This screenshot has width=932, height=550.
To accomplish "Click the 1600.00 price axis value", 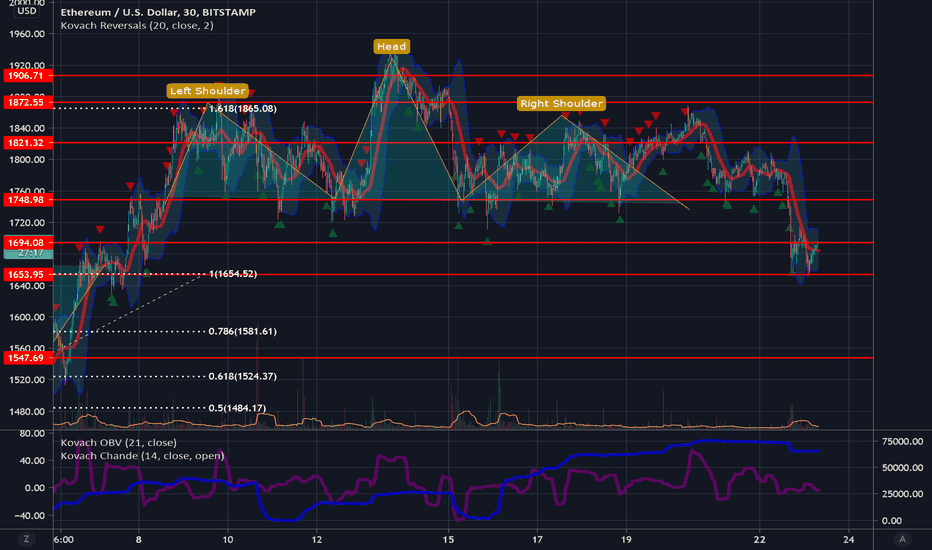I will 27,317.
